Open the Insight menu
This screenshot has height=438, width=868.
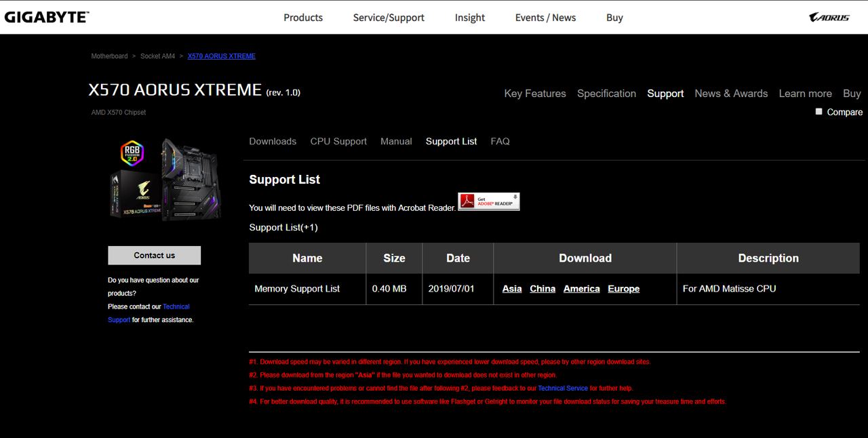tap(470, 18)
